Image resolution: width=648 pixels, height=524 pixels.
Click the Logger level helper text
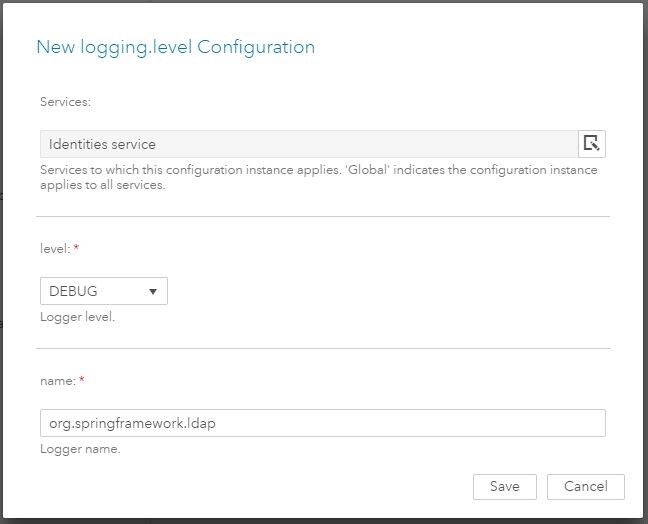[78, 317]
